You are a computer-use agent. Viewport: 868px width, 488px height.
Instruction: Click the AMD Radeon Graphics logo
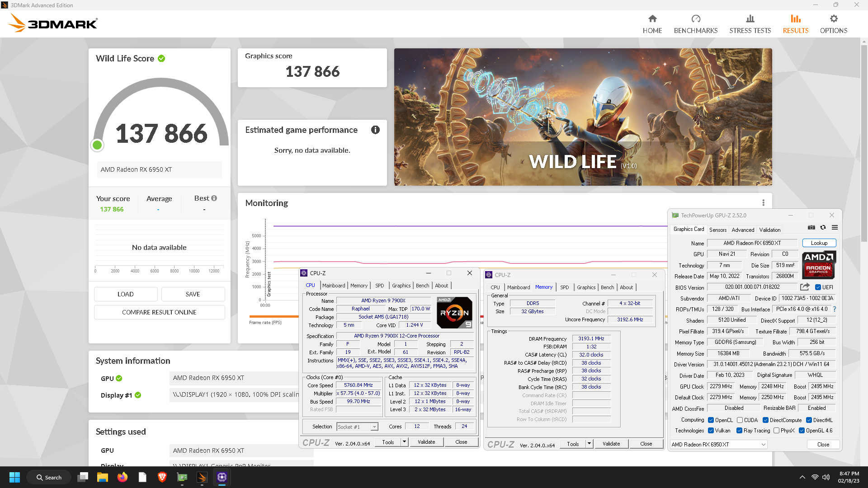point(819,265)
